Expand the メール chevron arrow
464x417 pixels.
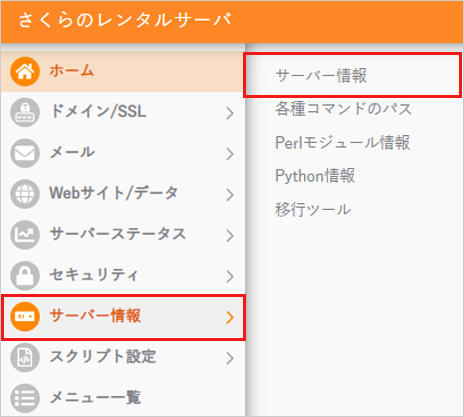[x=230, y=154]
